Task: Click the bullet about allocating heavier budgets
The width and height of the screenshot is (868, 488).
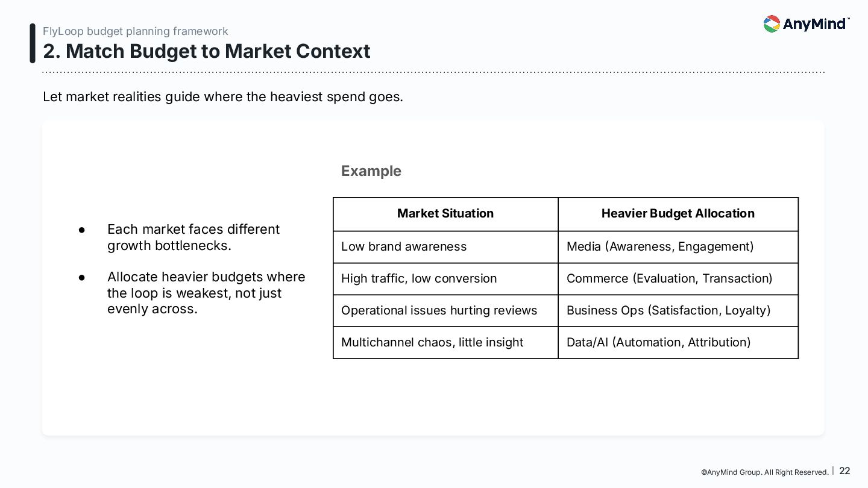Action: pos(206,293)
